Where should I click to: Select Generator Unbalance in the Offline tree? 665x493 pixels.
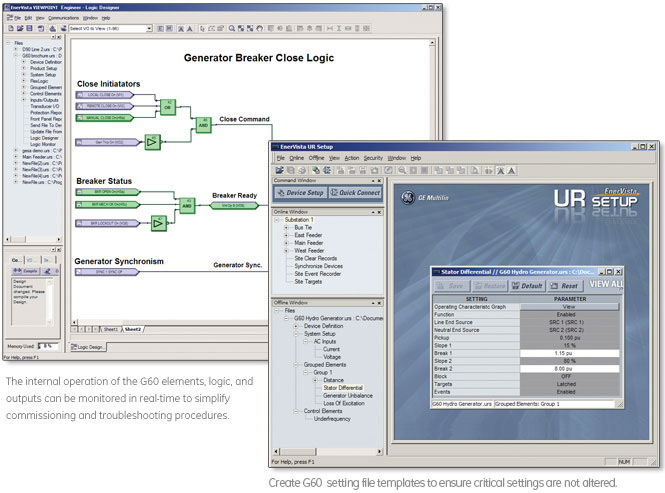tap(348, 395)
